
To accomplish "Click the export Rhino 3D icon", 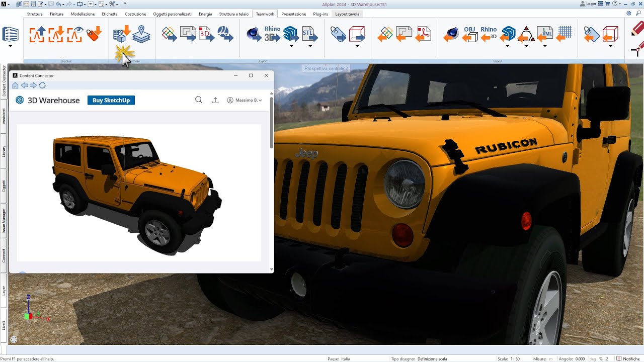I will (x=272, y=34).
